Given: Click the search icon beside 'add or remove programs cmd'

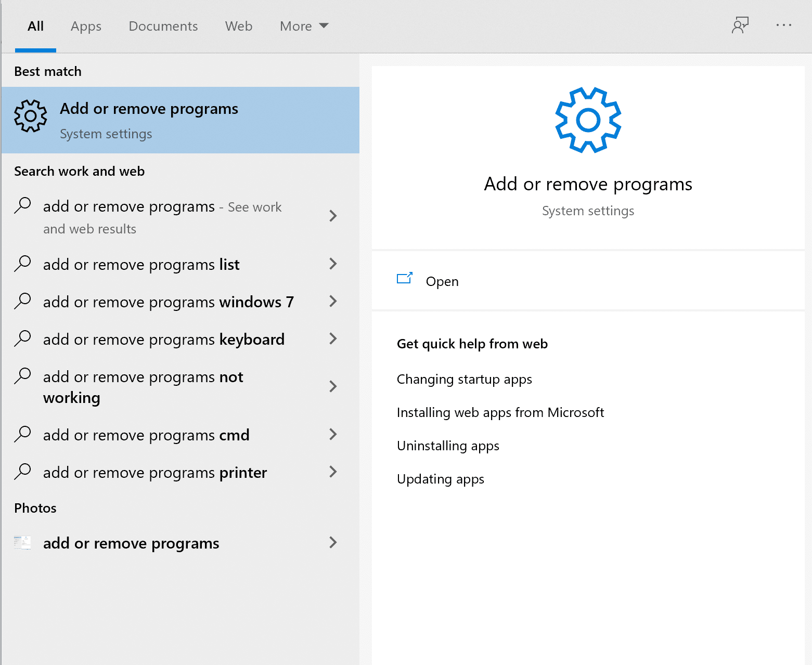Looking at the screenshot, I should (x=22, y=435).
